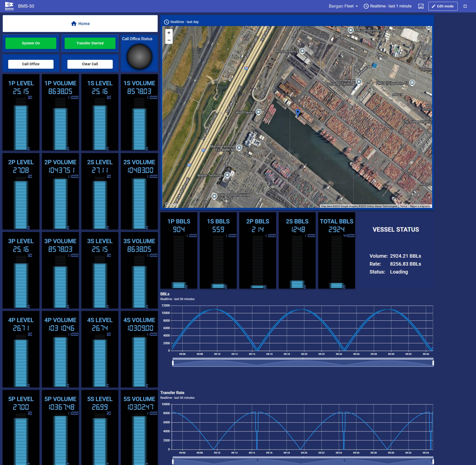Viewport: 476px width, 465px height.
Task: Click the dashboard export image icon
Action: coord(421,6)
